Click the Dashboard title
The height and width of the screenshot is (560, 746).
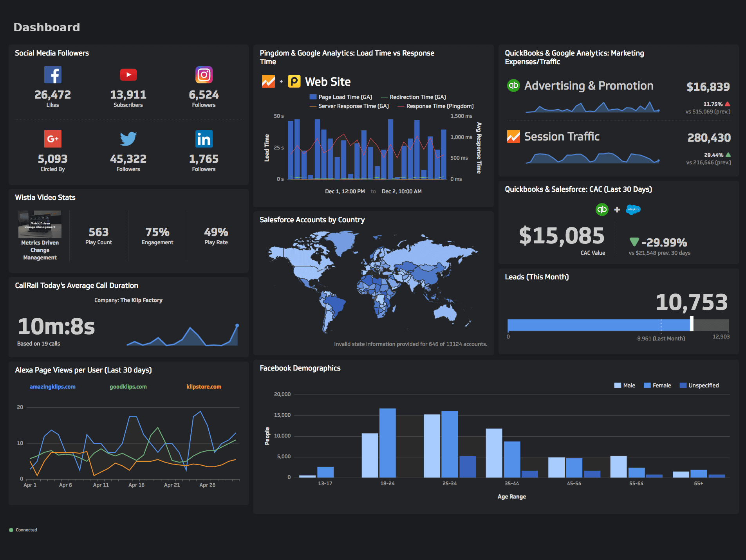click(x=47, y=27)
